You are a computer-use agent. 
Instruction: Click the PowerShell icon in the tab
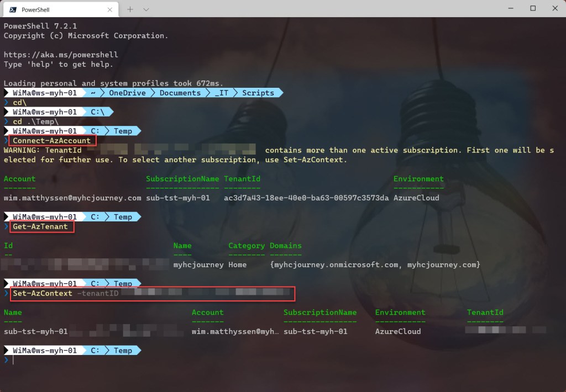pyautogui.click(x=12, y=9)
